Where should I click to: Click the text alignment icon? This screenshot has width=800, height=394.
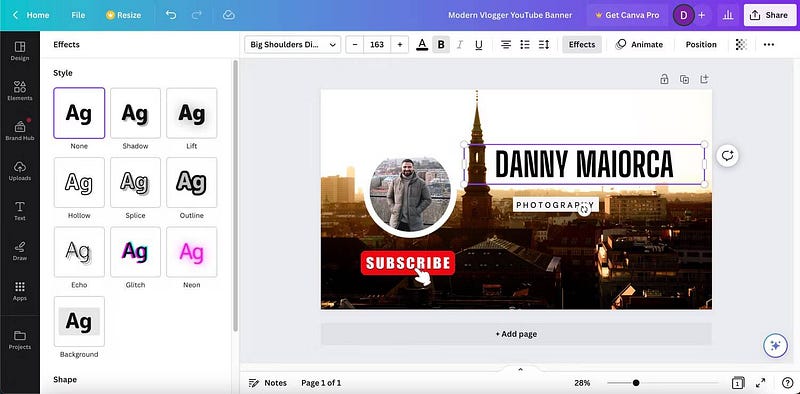pyautogui.click(x=506, y=44)
